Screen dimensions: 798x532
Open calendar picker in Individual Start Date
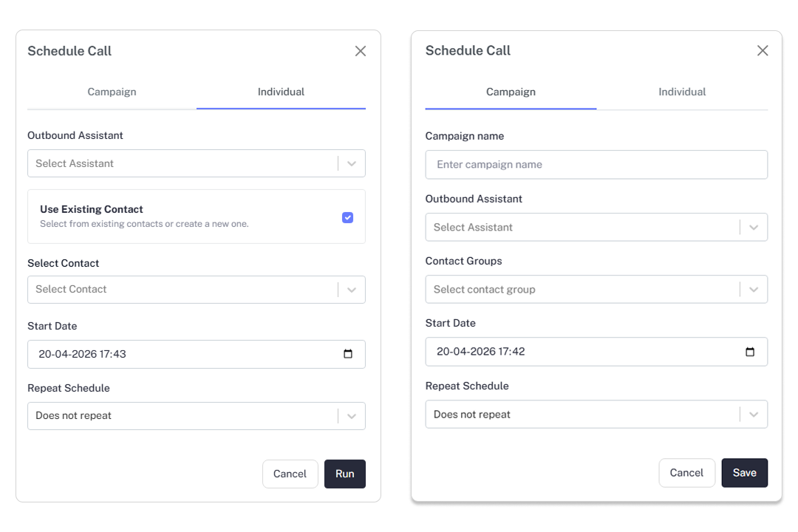[x=348, y=354]
